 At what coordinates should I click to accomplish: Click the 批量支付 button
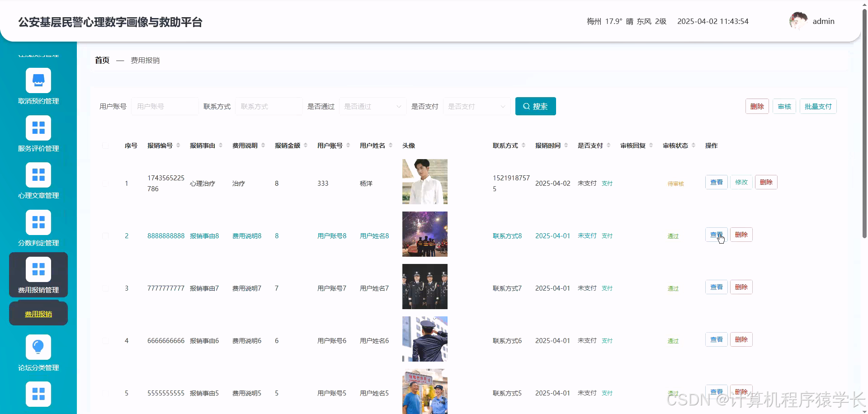tap(818, 106)
